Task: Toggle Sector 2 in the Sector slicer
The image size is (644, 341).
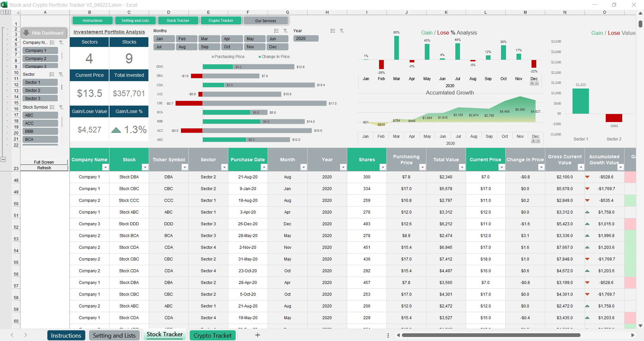Action: point(40,91)
